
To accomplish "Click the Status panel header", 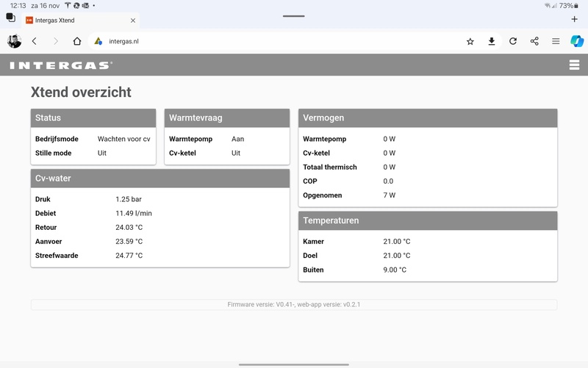I will 93,118.
